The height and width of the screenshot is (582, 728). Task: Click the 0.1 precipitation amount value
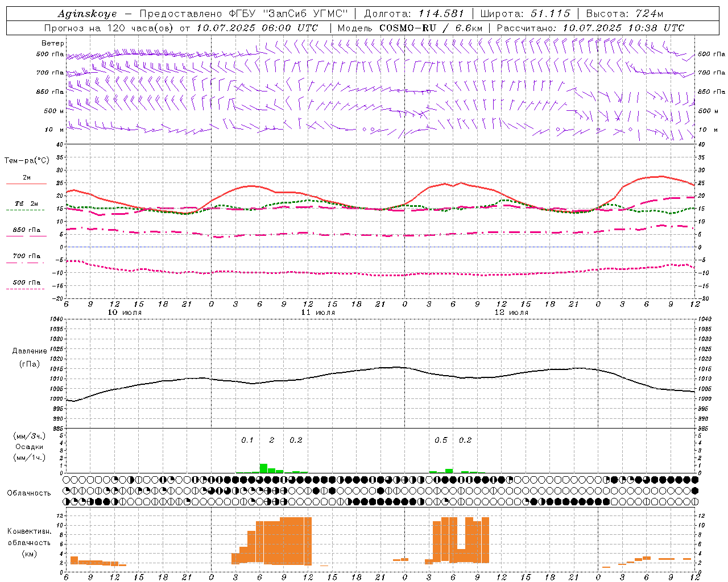coord(247,440)
